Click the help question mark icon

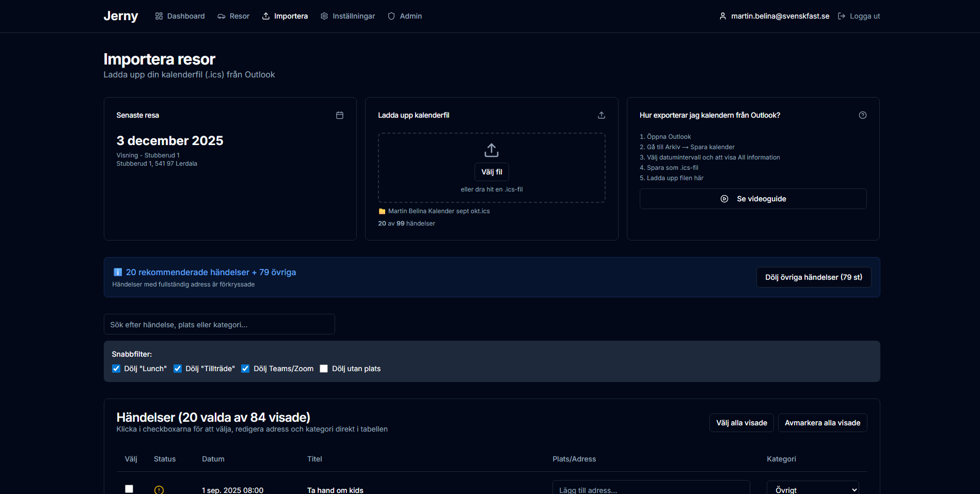[x=863, y=115]
